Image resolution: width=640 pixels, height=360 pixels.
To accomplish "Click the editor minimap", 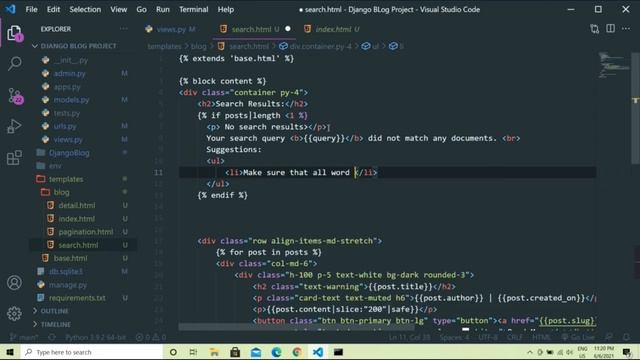I will [614, 65].
